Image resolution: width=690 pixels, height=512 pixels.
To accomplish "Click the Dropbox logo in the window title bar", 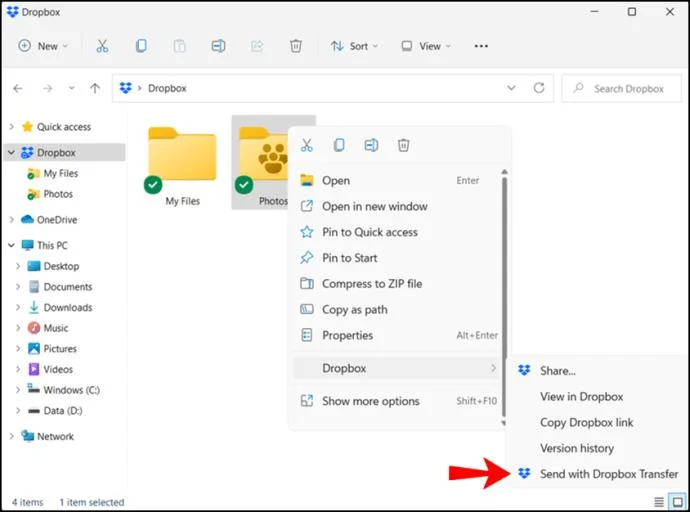I will [13, 12].
